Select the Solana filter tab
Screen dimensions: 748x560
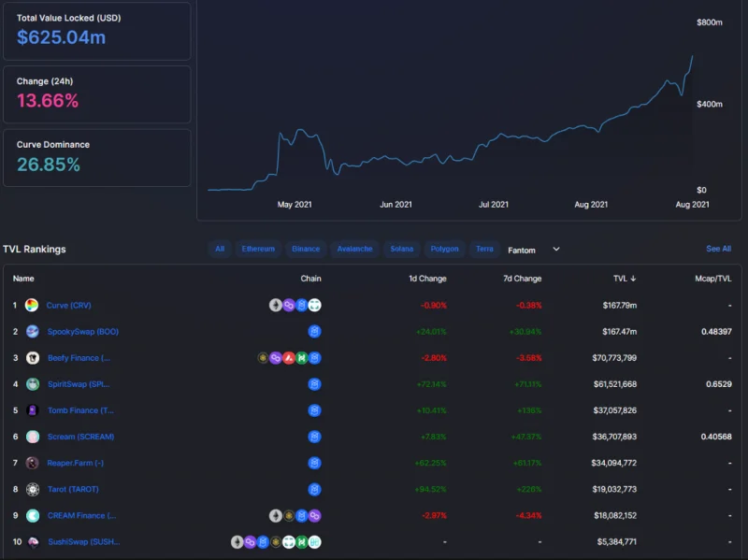pyautogui.click(x=402, y=249)
